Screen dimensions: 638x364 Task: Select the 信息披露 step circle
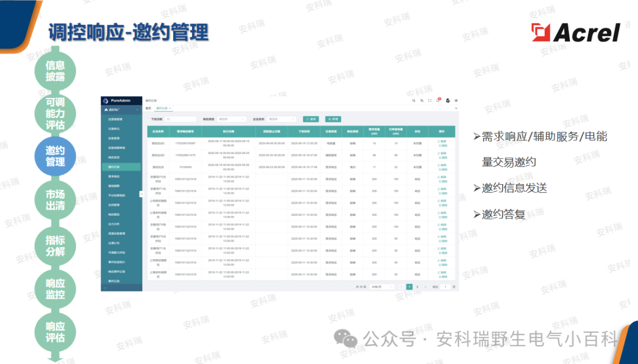click(x=55, y=71)
